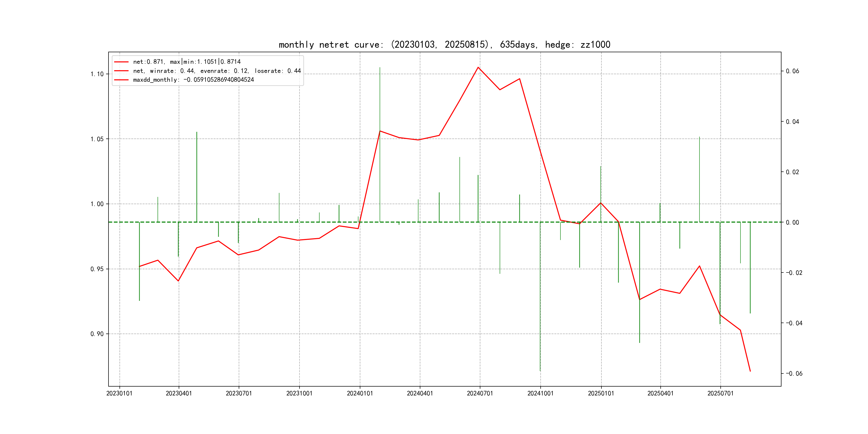This screenshot has height=434, width=868.
Task: Click the 'net:0.871' legend entry text
Action: click(x=187, y=62)
